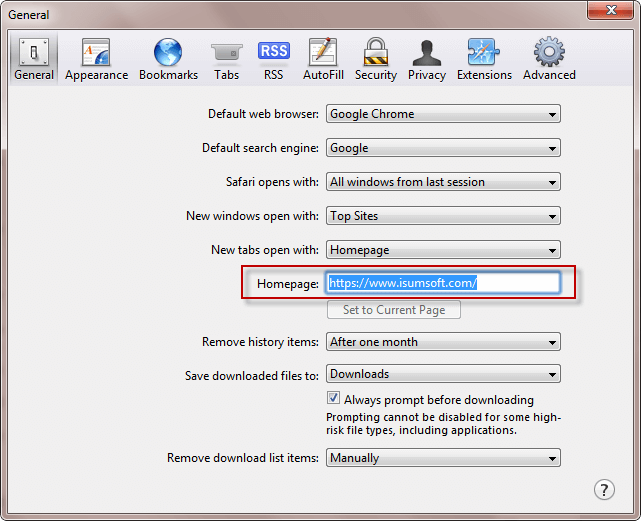The height and width of the screenshot is (521, 641).
Task: Click the Prompting cannot be disabled note
Action: pos(443,424)
